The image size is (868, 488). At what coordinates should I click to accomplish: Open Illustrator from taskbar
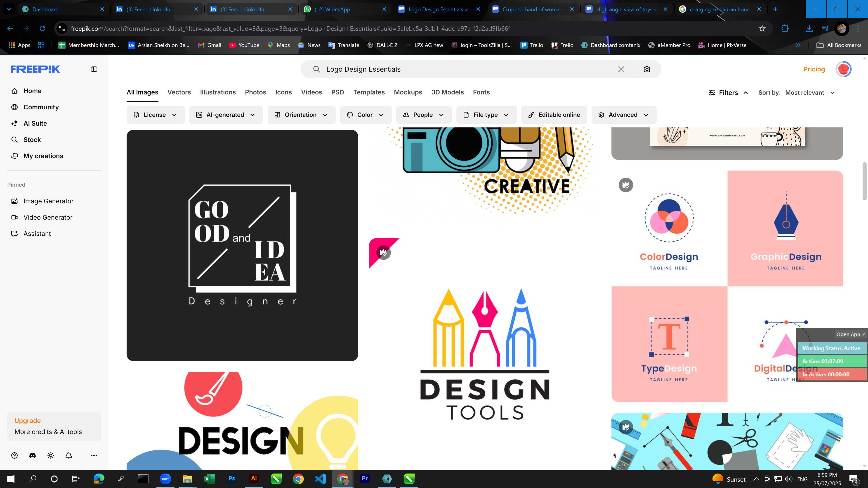[254, 479]
